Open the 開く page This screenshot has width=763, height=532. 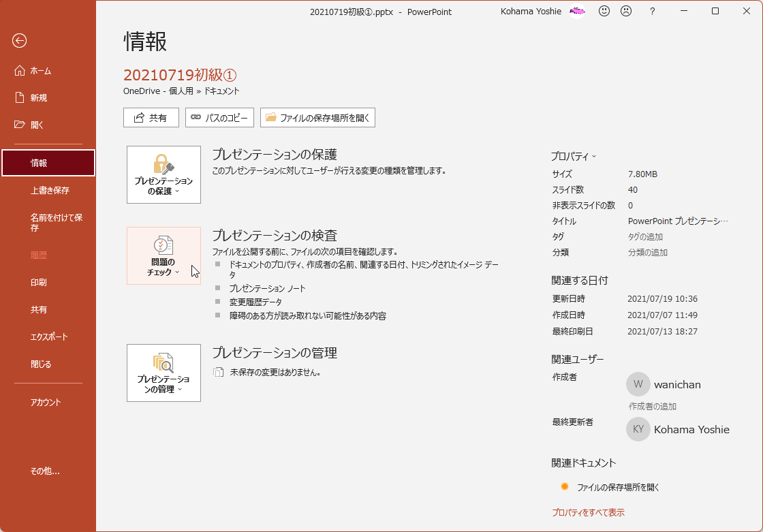pos(48,125)
